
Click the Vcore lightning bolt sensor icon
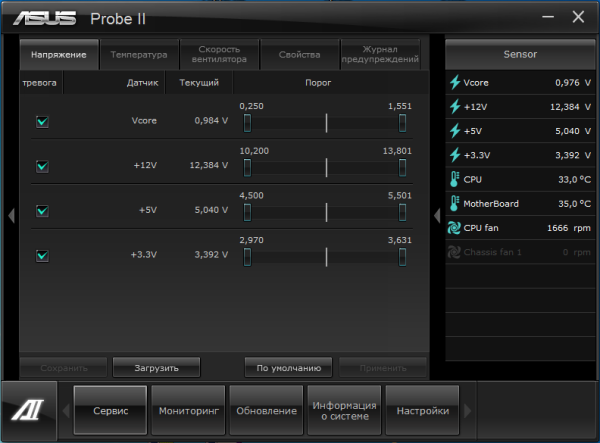pos(455,82)
